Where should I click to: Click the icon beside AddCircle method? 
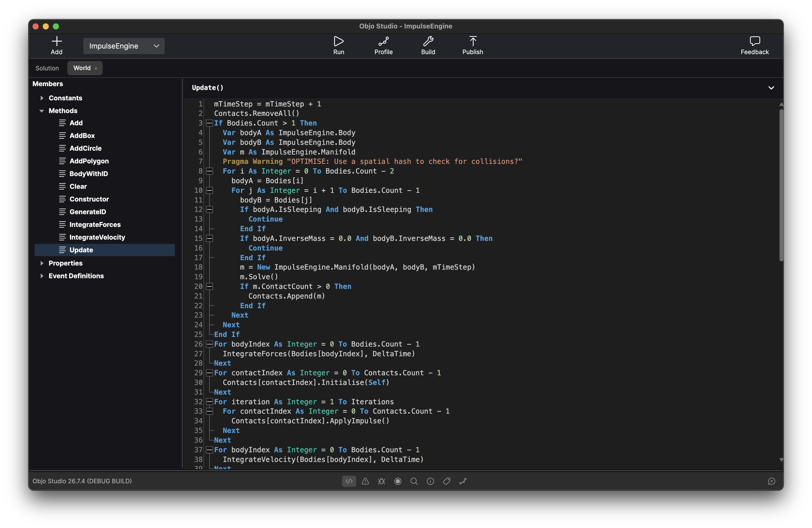pyautogui.click(x=62, y=148)
